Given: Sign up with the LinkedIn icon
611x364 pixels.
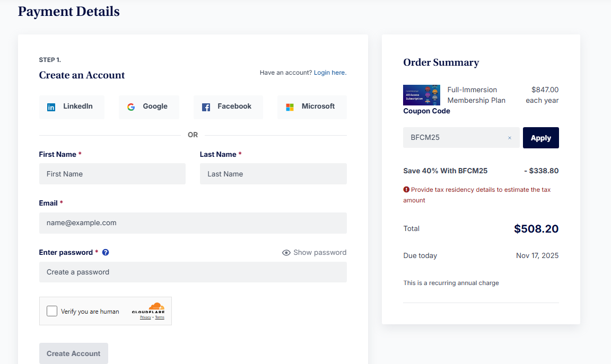Looking at the screenshot, I should [51, 106].
